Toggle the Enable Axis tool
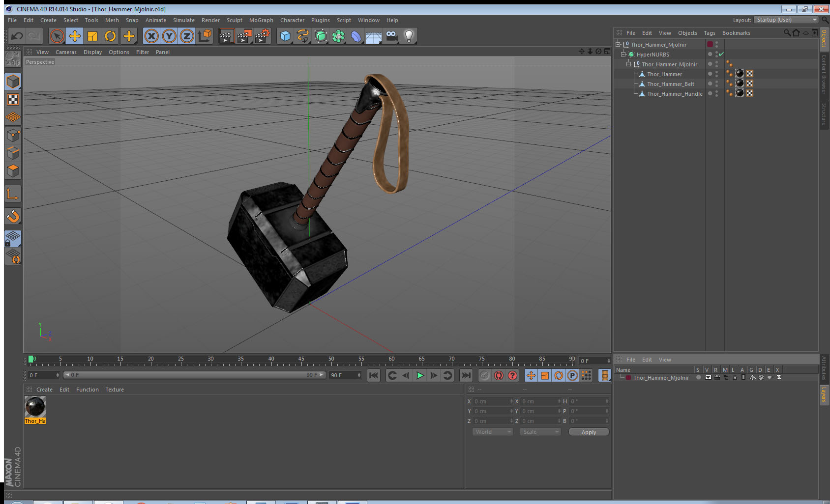 point(13,194)
